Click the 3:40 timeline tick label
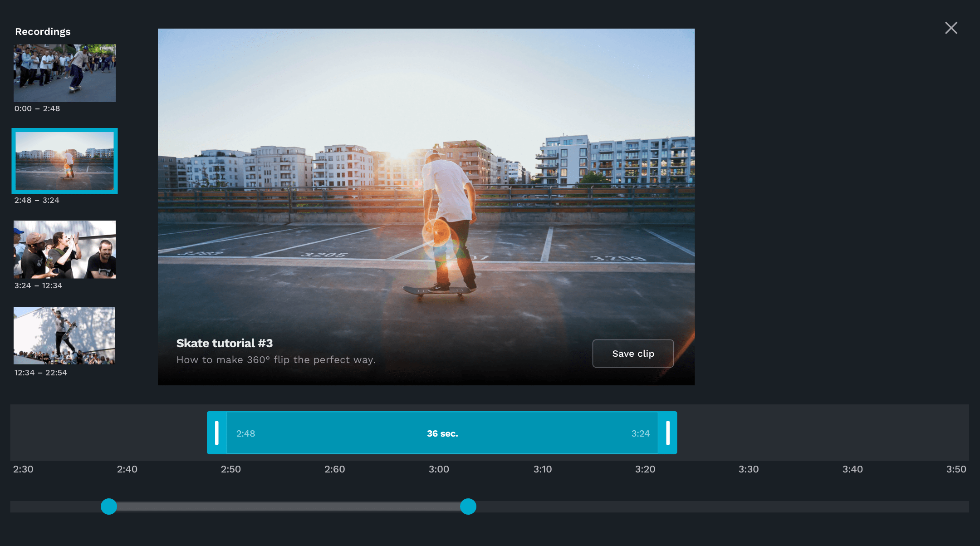 click(853, 469)
